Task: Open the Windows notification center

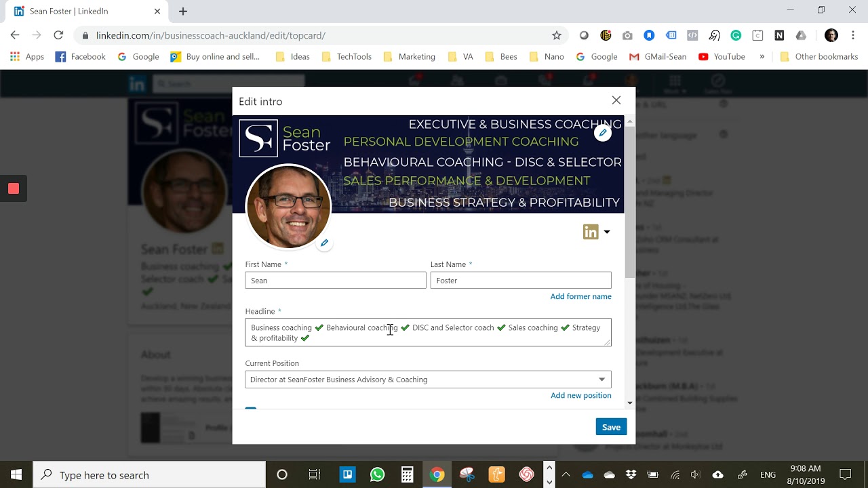Action: tap(845, 474)
